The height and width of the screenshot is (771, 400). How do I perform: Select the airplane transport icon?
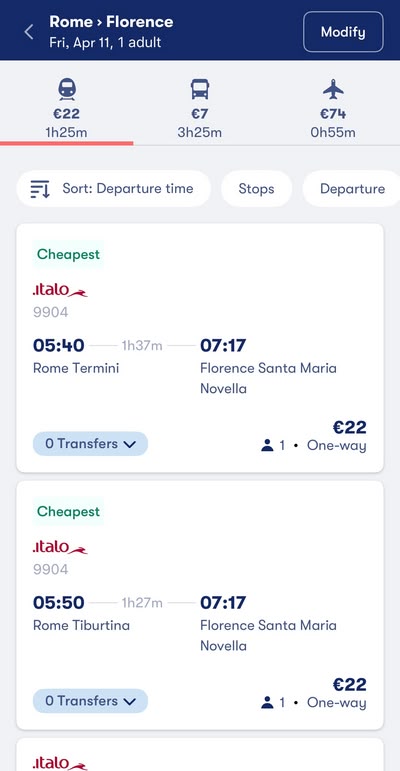click(333, 89)
